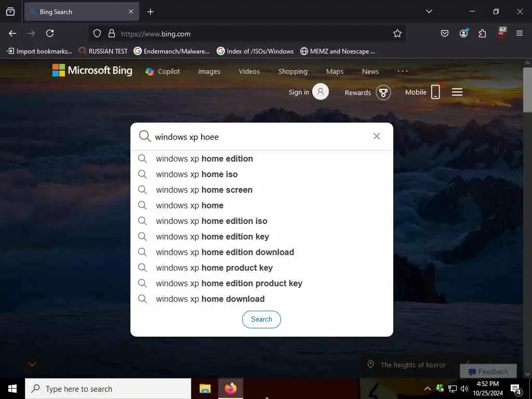Select suggestion windows xp home

tap(262, 205)
